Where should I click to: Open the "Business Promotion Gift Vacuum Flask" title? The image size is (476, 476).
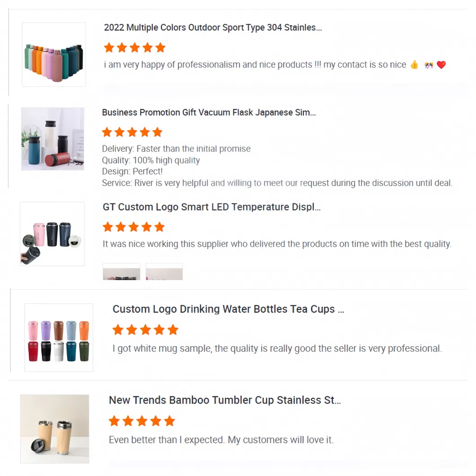209,112
